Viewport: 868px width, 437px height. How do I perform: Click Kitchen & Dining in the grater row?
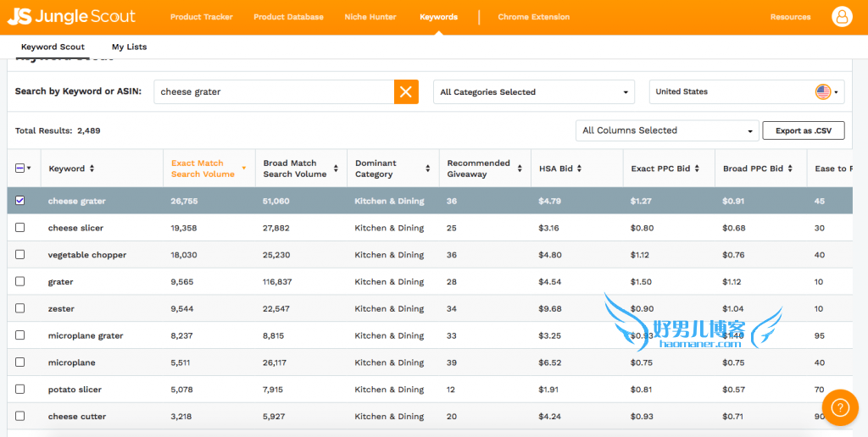pos(389,282)
